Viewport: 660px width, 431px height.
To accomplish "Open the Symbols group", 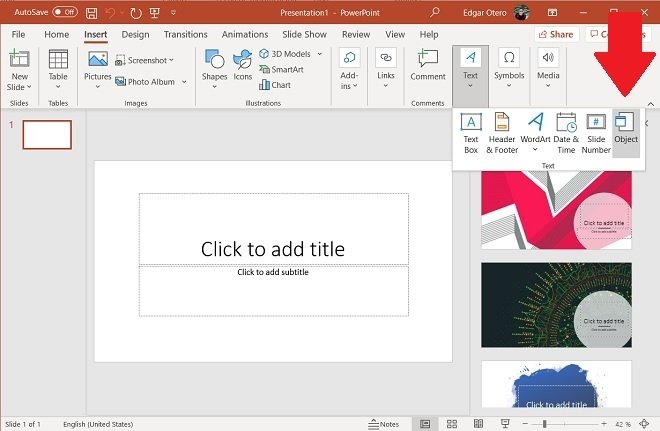I will pos(509,69).
